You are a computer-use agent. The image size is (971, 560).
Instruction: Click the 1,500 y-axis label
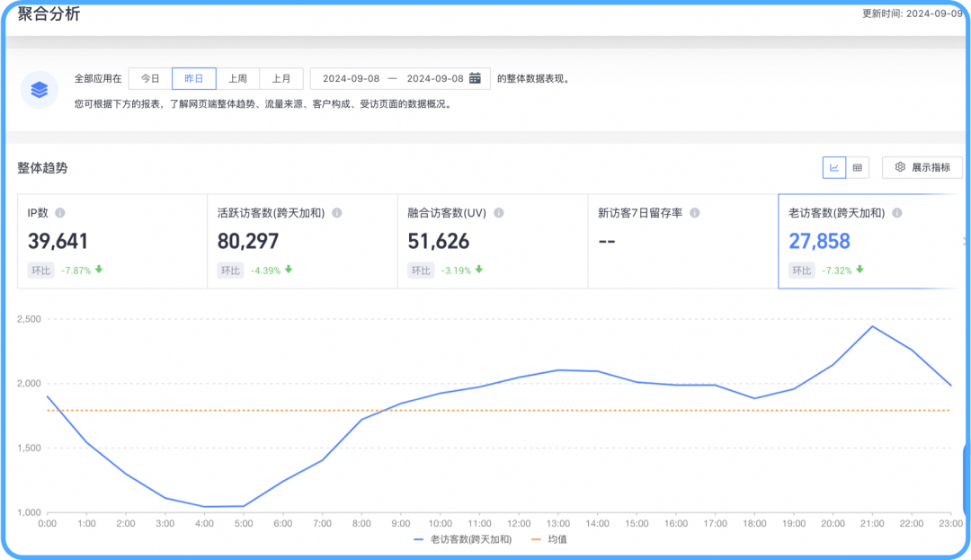[x=29, y=448]
